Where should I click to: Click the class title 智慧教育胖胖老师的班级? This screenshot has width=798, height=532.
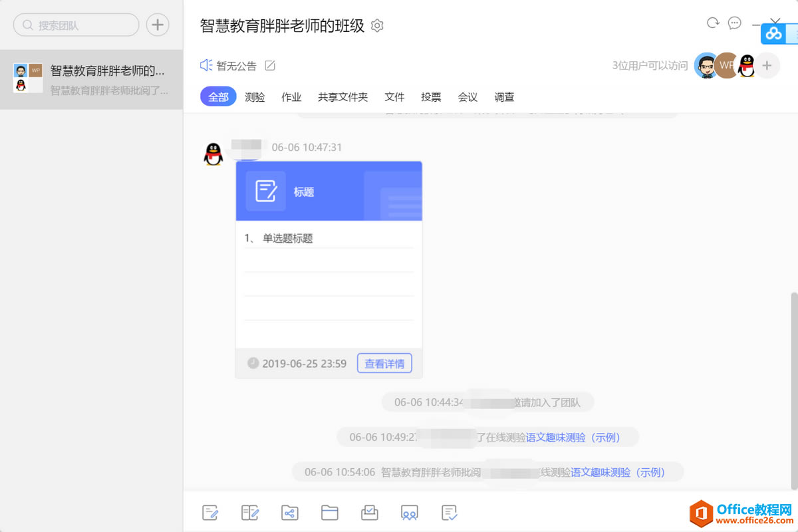coord(282,26)
